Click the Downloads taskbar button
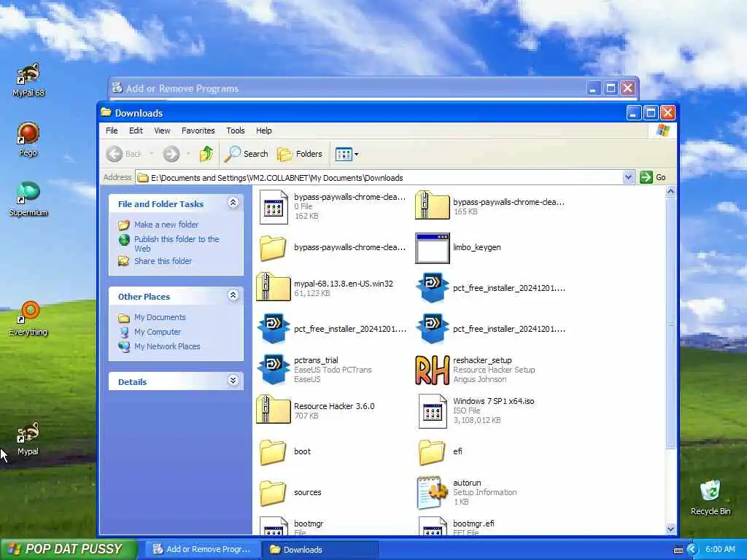This screenshot has height=560, width=747. pyautogui.click(x=320, y=550)
